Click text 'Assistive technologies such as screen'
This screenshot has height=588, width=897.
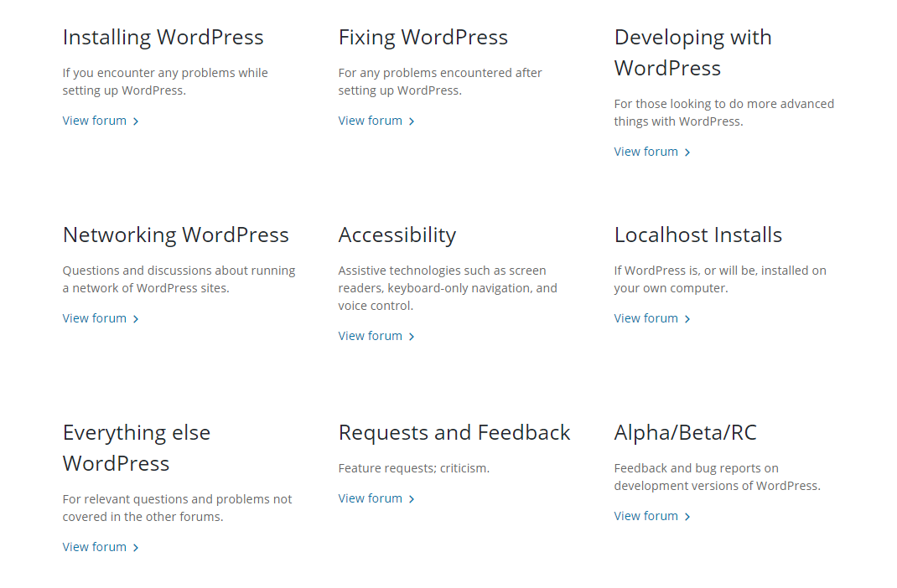coord(442,271)
